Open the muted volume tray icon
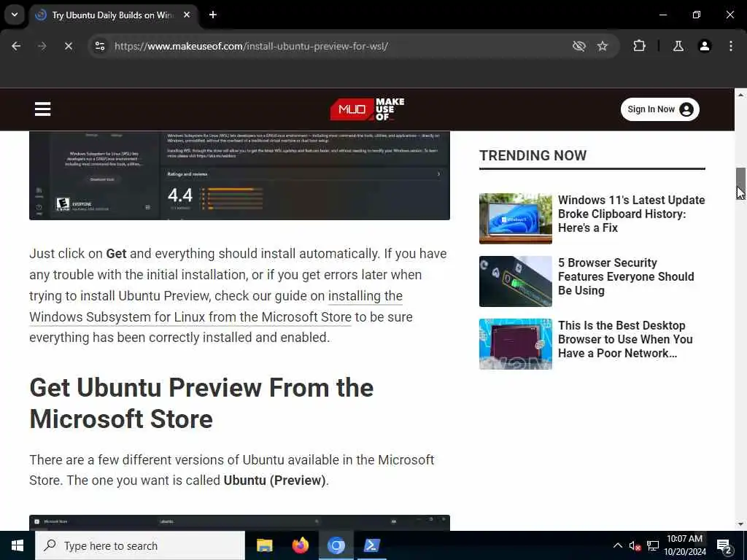747x560 pixels. tap(635, 545)
